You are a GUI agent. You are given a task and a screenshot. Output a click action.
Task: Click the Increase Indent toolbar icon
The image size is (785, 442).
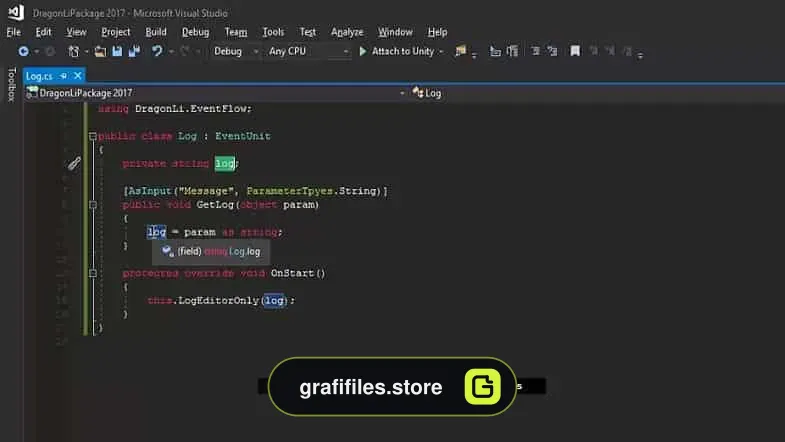tap(512, 51)
